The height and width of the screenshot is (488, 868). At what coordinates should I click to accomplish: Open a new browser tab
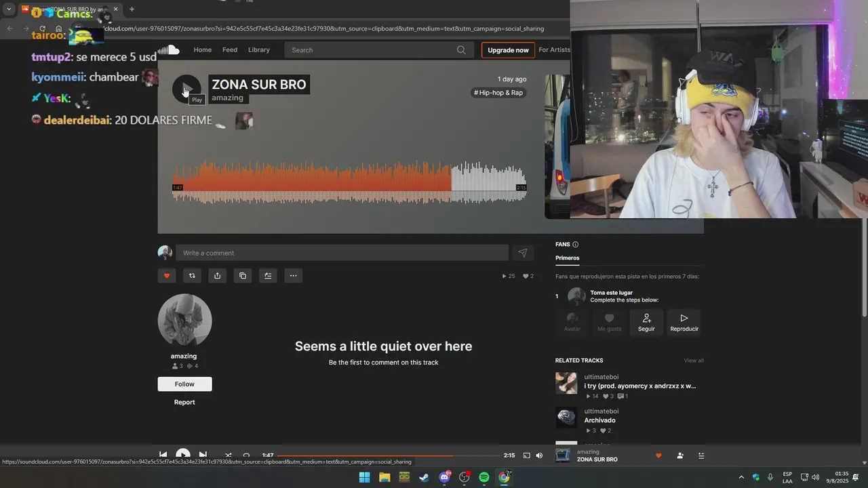[x=132, y=9]
